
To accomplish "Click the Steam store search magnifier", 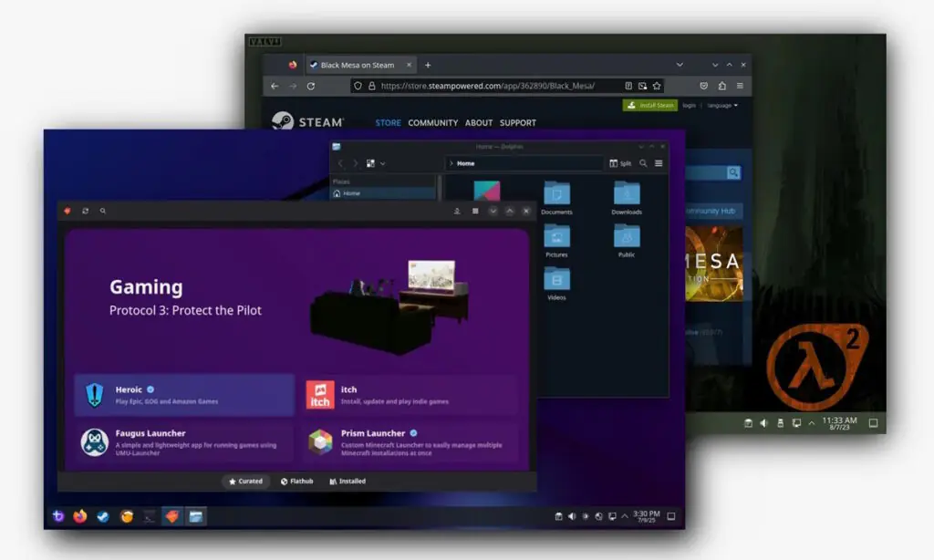I will click(733, 172).
